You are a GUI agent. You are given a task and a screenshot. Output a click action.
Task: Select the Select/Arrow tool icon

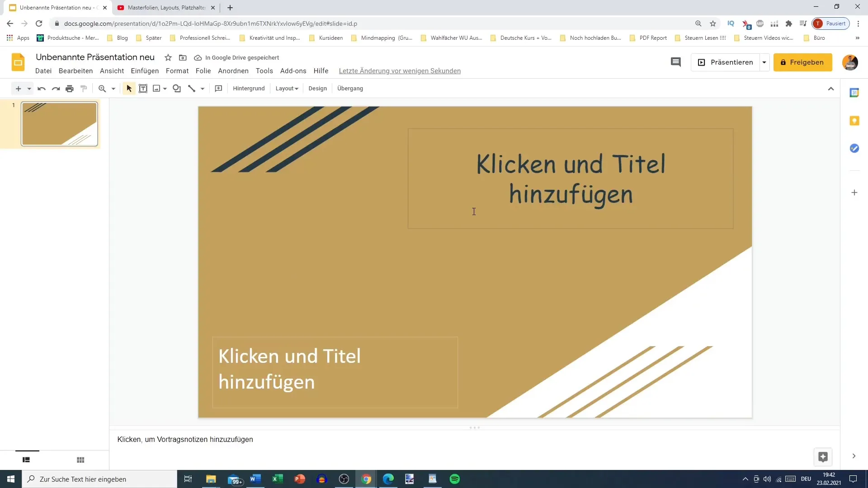128,88
